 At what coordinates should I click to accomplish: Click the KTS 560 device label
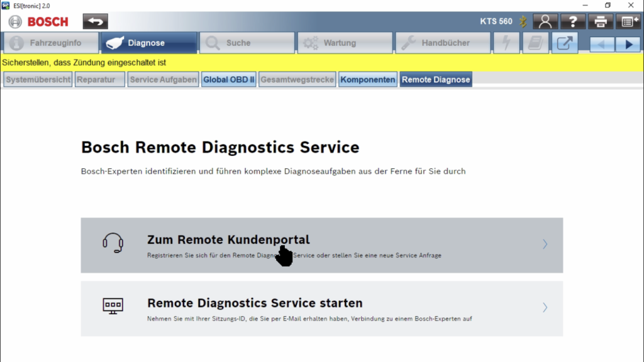tap(496, 21)
